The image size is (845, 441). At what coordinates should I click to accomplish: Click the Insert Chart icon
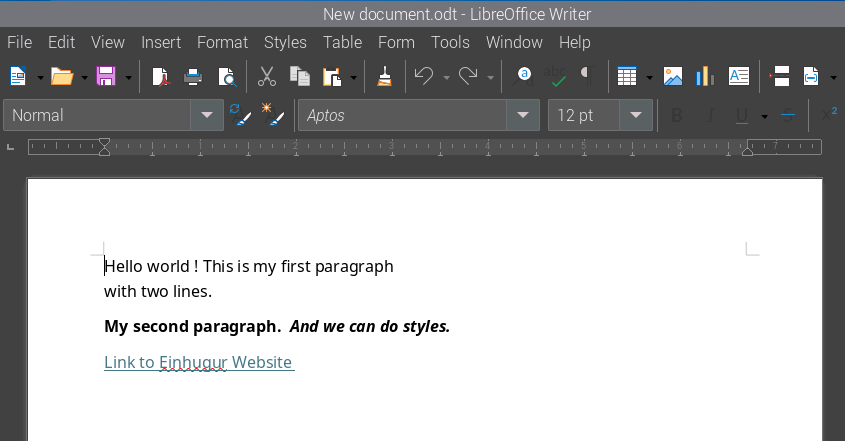(704, 76)
